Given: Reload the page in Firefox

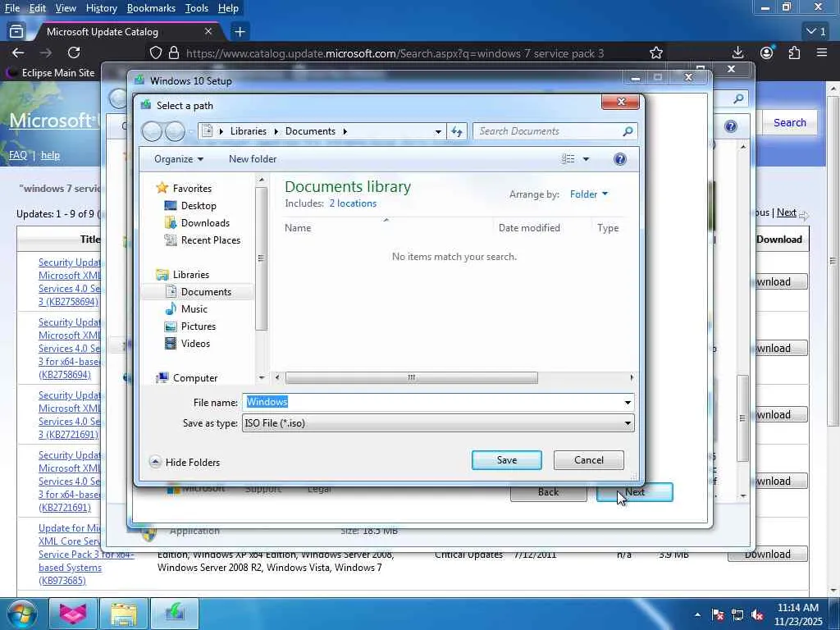Looking at the screenshot, I should (74, 52).
